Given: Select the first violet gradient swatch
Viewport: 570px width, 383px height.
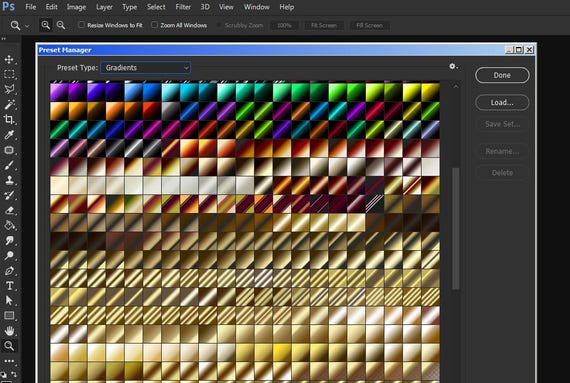Looking at the screenshot, I should tap(59, 92).
